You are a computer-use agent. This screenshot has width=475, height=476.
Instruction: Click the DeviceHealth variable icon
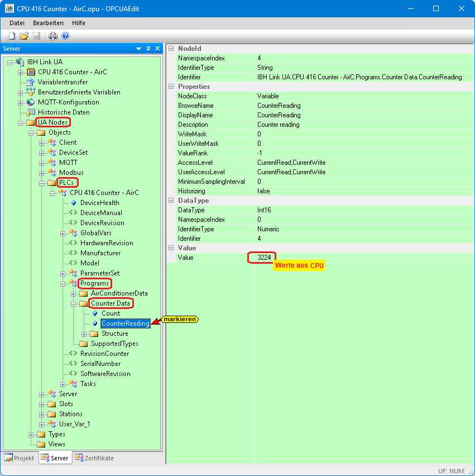(74, 203)
